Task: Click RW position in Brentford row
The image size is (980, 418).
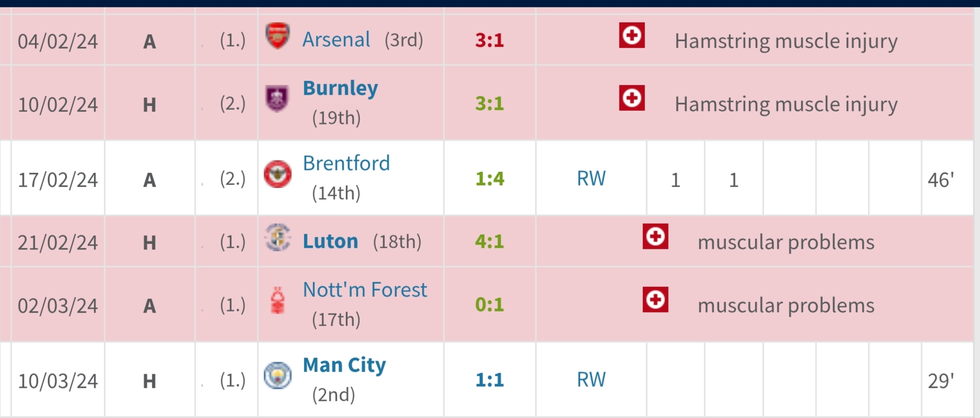Action: pos(591,179)
